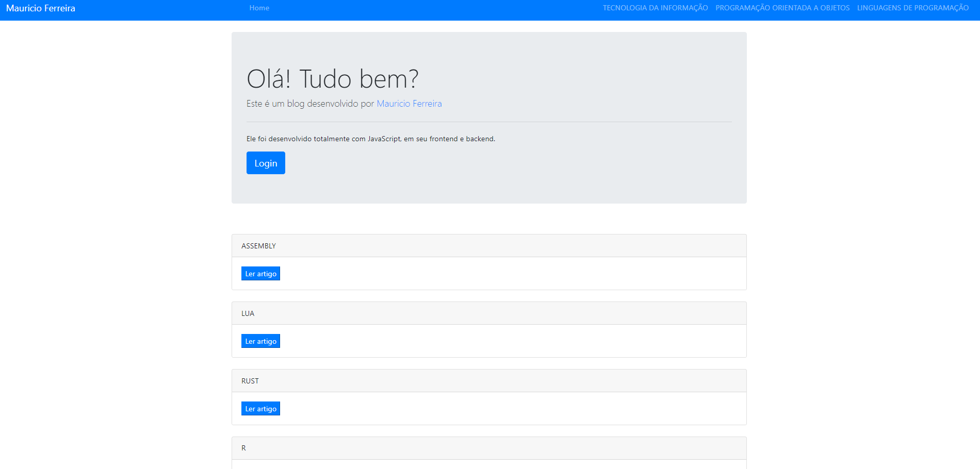Click the horizontal divider line above the JavaScript paragraph
The image size is (980, 469).
pyautogui.click(x=489, y=122)
